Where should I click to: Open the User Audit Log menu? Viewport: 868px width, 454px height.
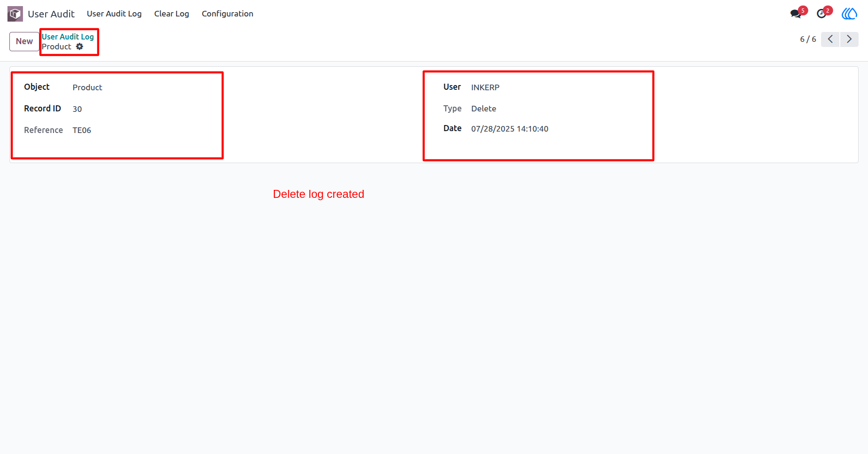pos(114,14)
